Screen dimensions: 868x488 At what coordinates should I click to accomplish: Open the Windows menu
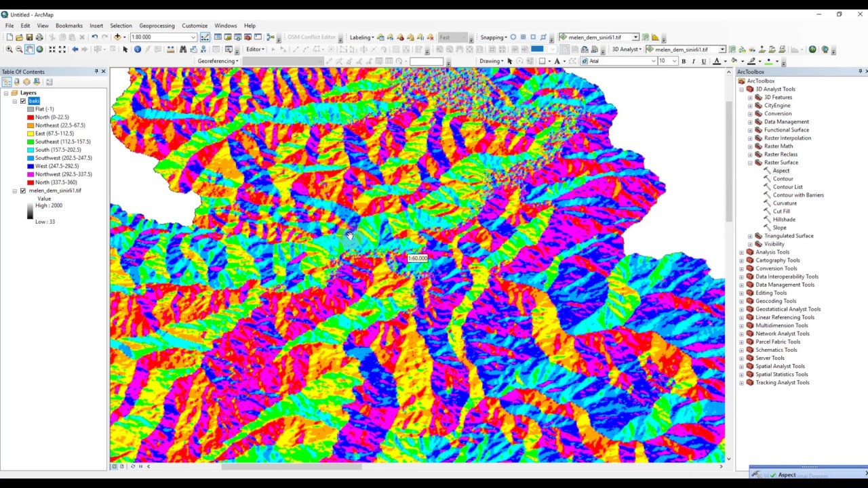(x=226, y=26)
